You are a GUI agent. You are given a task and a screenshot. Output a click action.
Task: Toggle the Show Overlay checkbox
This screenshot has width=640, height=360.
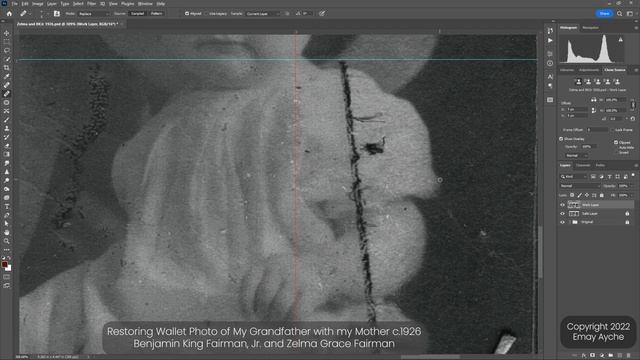[x=561, y=139]
